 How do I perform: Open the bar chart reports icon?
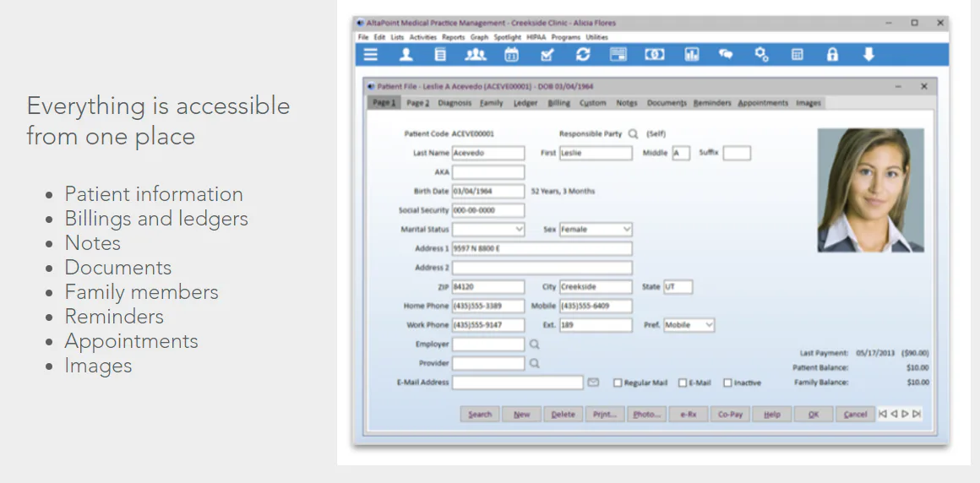point(691,54)
